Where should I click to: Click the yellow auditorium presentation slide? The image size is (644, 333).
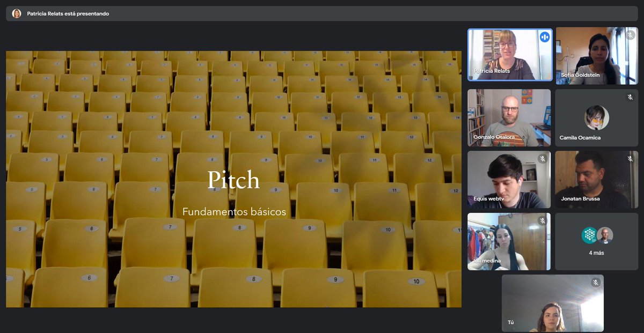point(233,180)
